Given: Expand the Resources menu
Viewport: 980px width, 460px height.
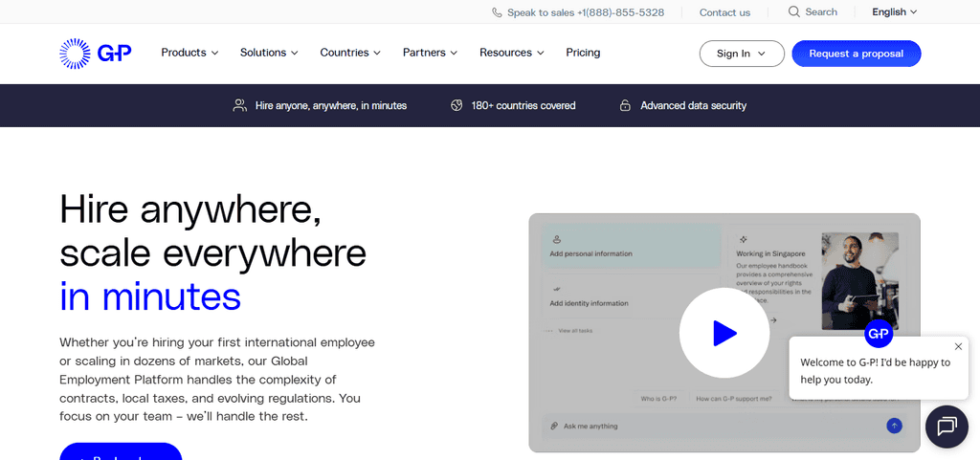Looking at the screenshot, I should point(512,53).
